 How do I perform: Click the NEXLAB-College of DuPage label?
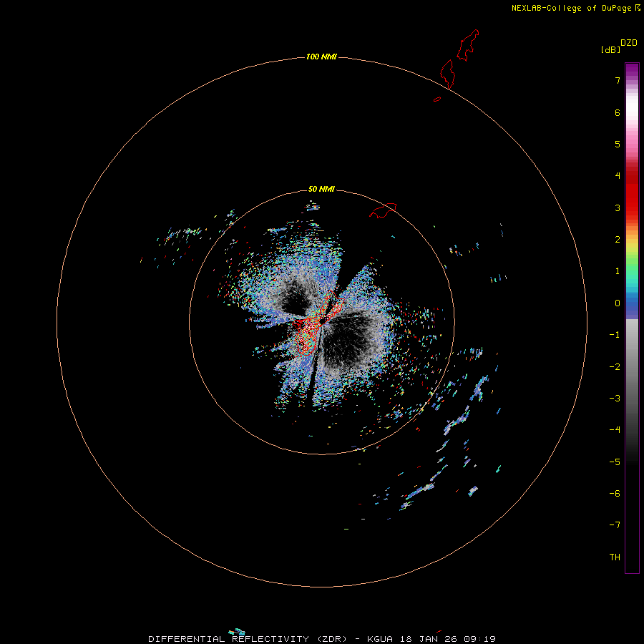point(572,8)
